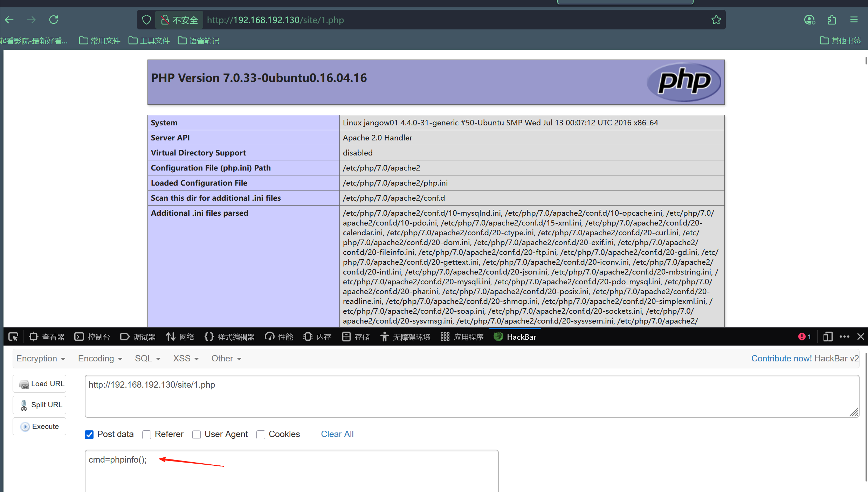Image resolution: width=868 pixels, height=492 pixels.
Task: Activate the element picker tool in devtools
Action: pyautogui.click(x=13, y=337)
